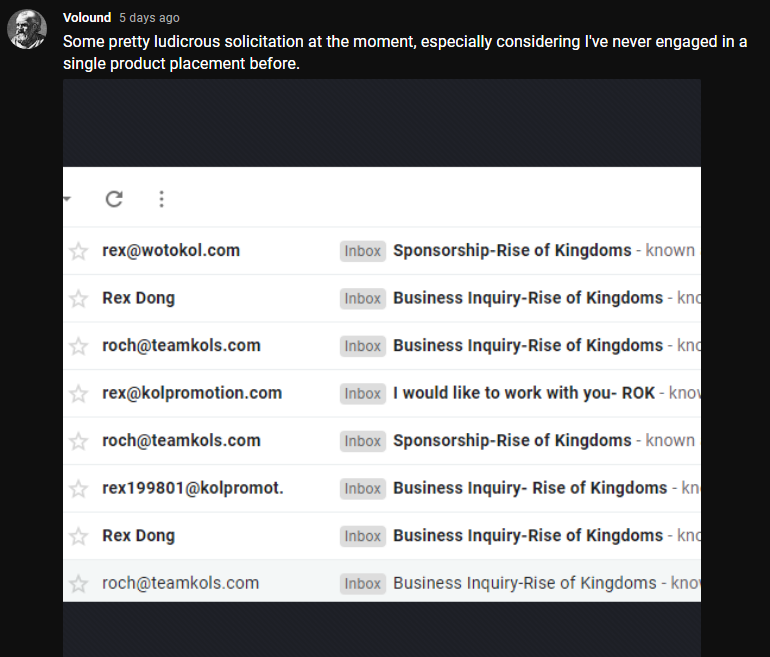Screen dimensions: 770x657
Task: Open the three-dot more options menu
Action: (x=162, y=199)
